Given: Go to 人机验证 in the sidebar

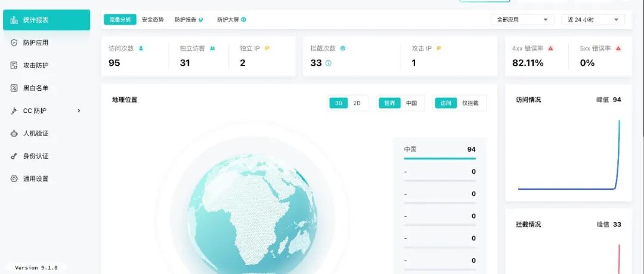Looking at the screenshot, I should click(x=47, y=133).
